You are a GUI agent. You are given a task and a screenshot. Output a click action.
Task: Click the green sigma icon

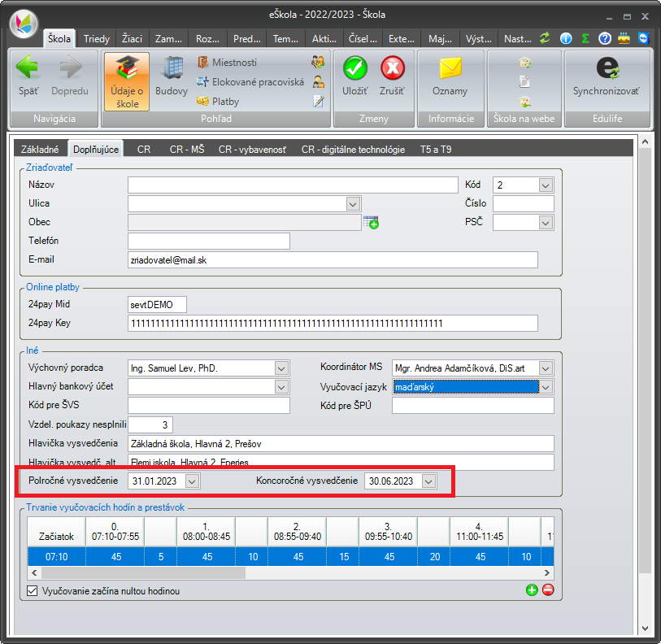[585, 38]
